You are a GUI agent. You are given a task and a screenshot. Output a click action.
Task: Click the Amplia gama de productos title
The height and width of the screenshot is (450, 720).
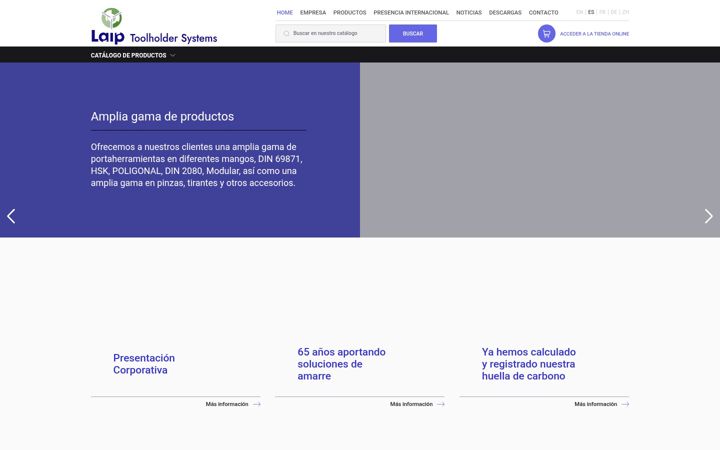(162, 116)
